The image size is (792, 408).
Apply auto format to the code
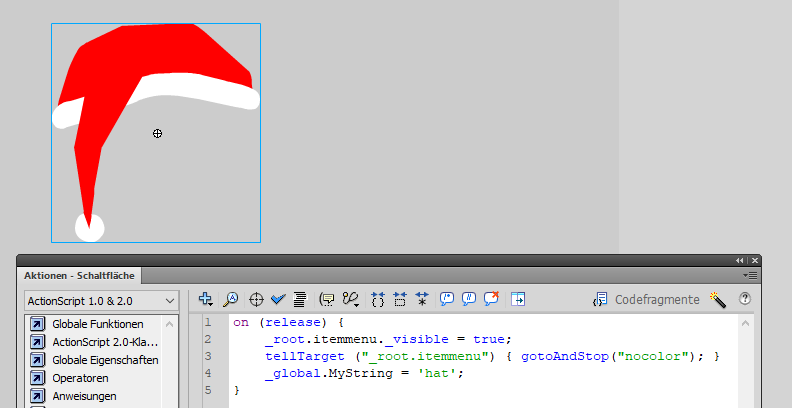point(300,299)
